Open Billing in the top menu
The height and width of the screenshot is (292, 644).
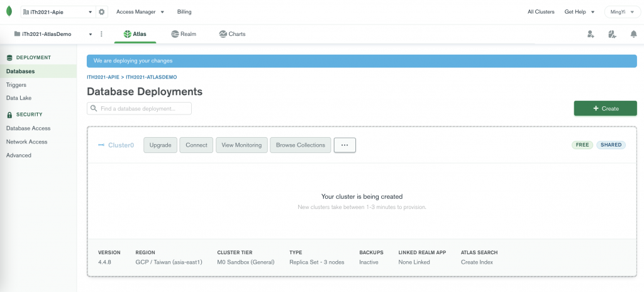pyautogui.click(x=184, y=12)
